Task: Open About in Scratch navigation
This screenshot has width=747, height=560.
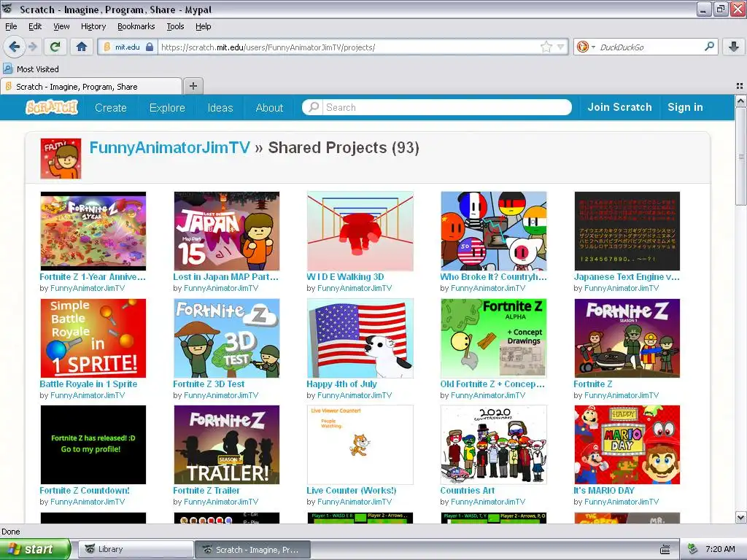Action: tap(269, 108)
